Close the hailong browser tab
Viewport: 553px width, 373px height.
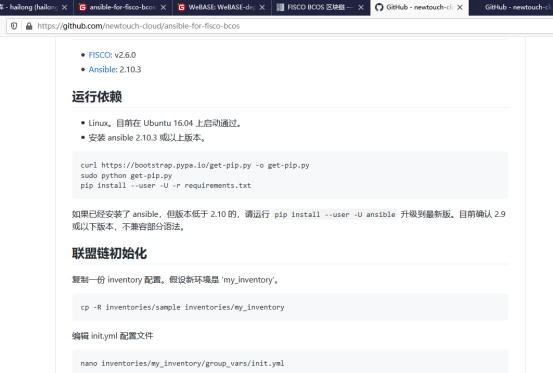(65, 7)
